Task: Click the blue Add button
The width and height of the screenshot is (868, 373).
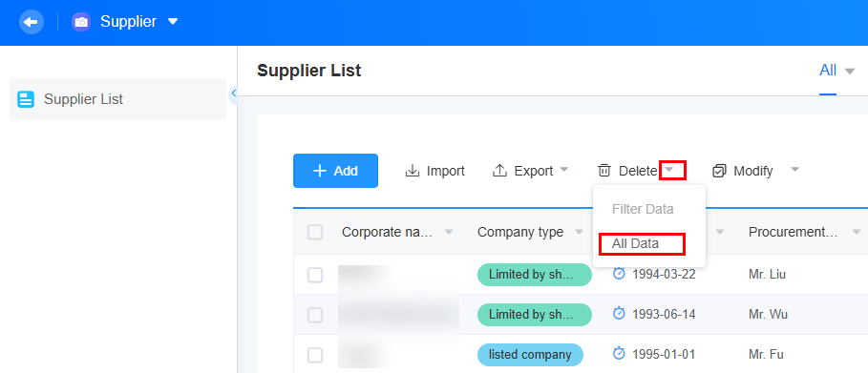Action: (335, 171)
